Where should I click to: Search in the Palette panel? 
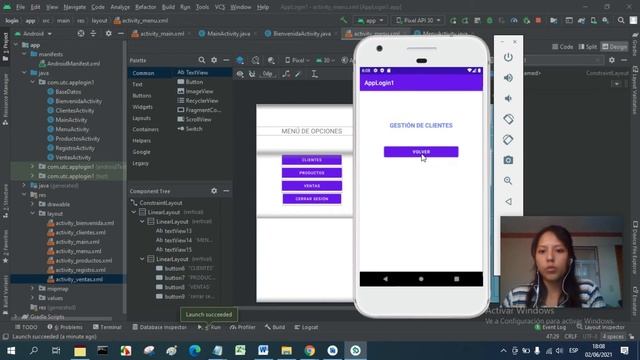[x=202, y=60]
